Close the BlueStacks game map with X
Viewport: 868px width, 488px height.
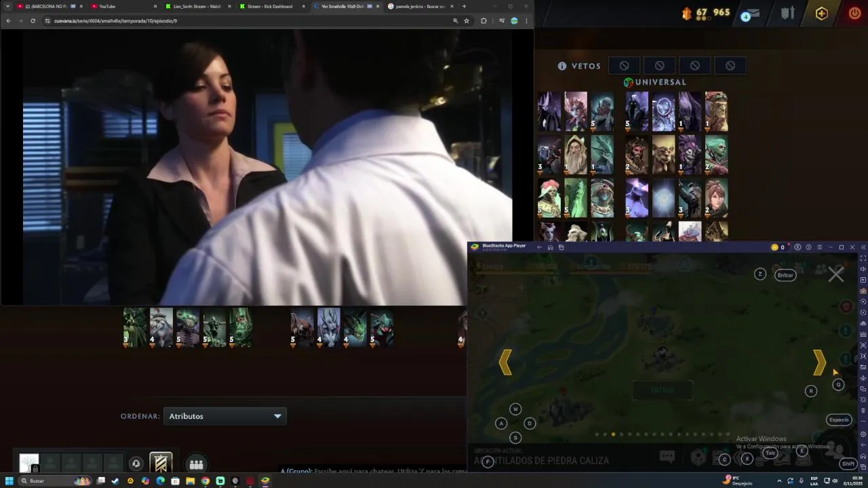[x=836, y=274]
